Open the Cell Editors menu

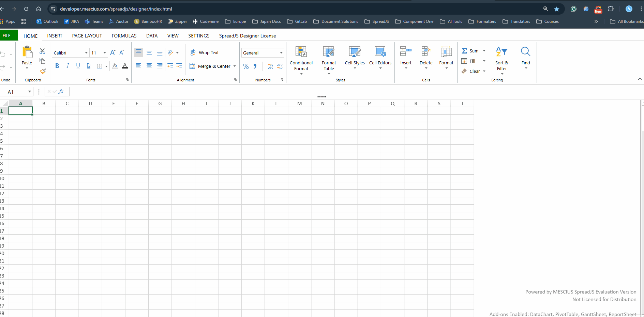point(380,58)
